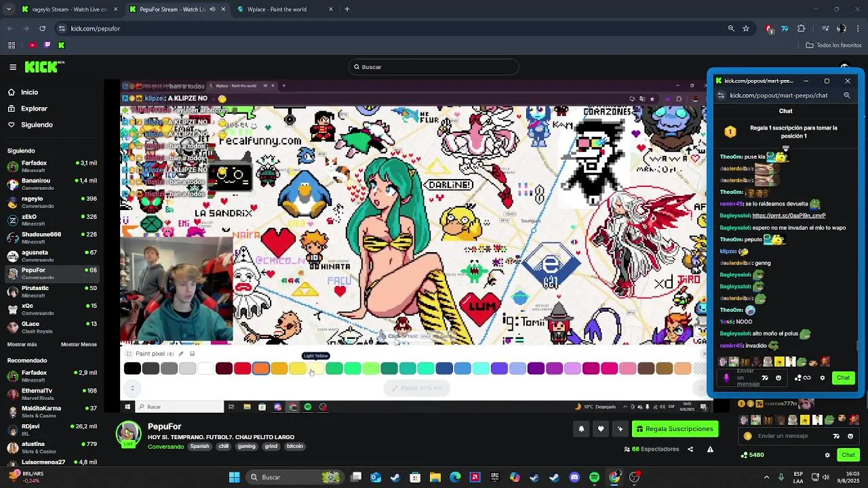Select the red color swatch in palette
The width and height of the screenshot is (868, 488).
(242, 368)
